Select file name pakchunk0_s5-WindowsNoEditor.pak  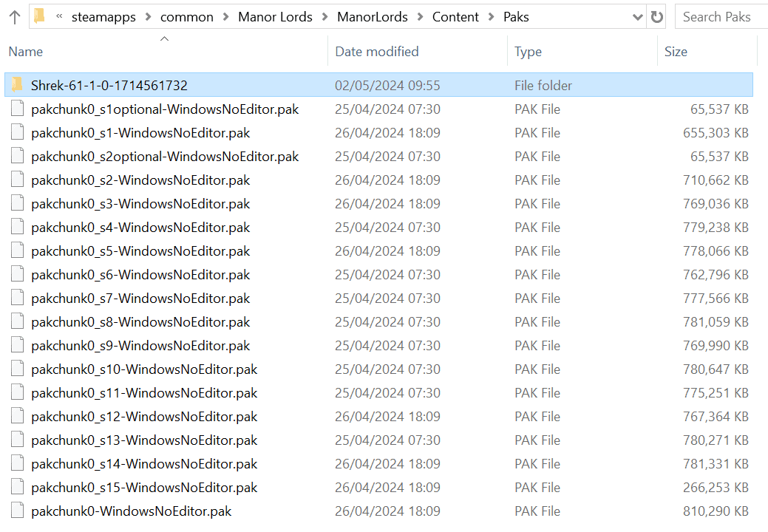click(140, 251)
